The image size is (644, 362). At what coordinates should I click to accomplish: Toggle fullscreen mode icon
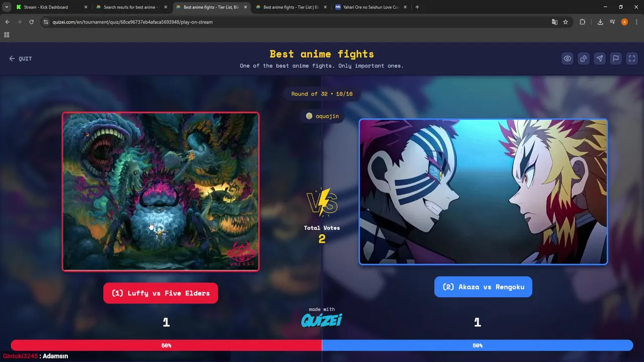click(x=632, y=59)
